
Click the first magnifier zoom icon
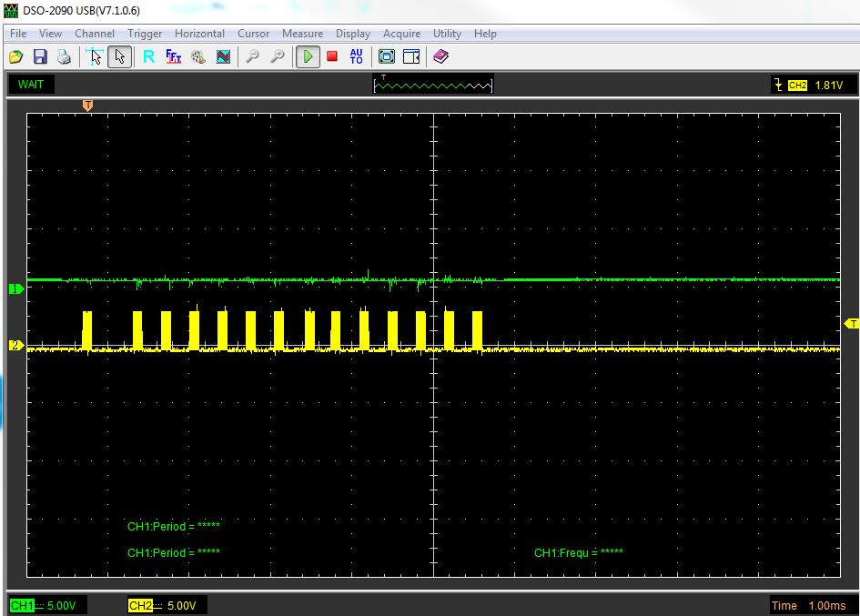[252, 56]
